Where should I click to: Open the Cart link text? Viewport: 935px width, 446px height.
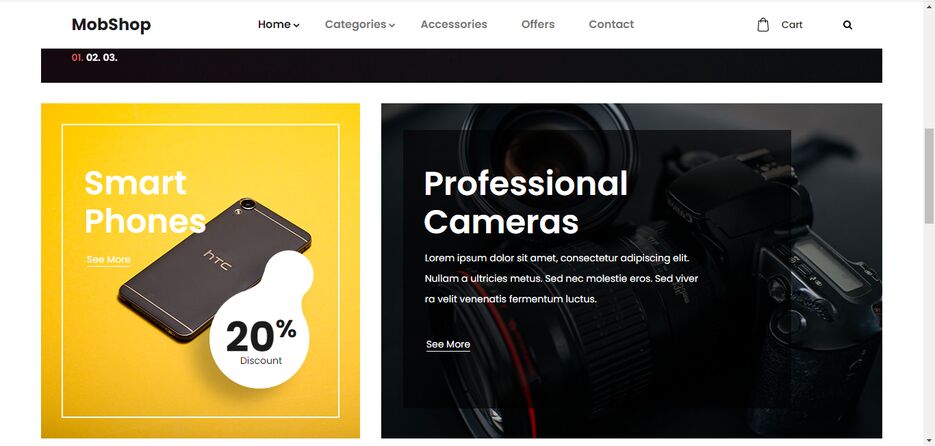click(x=792, y=25)
